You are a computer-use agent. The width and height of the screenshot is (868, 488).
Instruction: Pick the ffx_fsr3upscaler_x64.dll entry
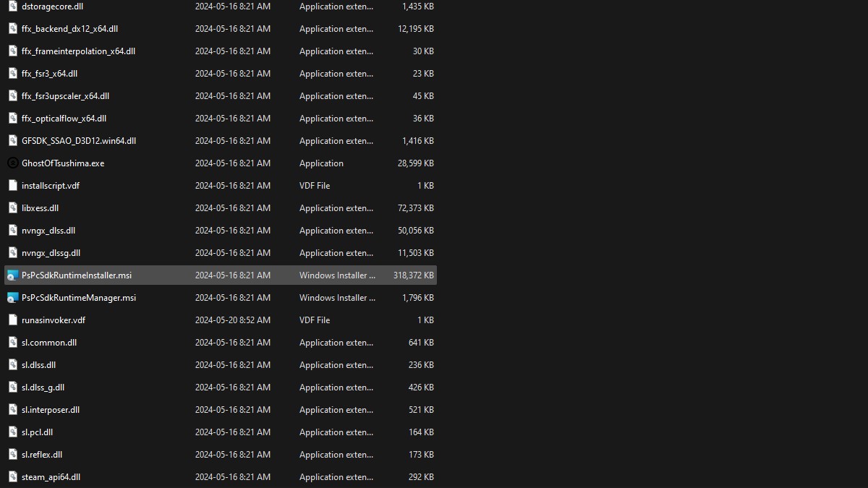pos(65,96)
